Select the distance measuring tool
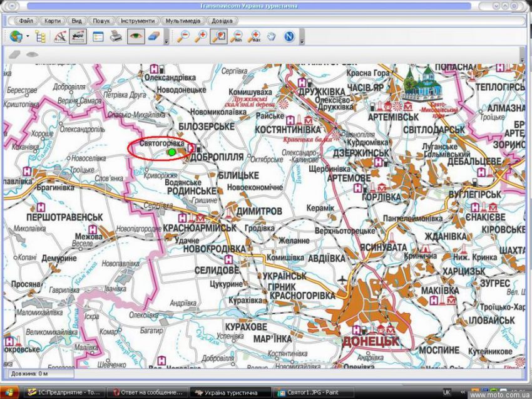The height and width of the screenshot is (399, 532). pyautogui.click(x=60, y=36)
